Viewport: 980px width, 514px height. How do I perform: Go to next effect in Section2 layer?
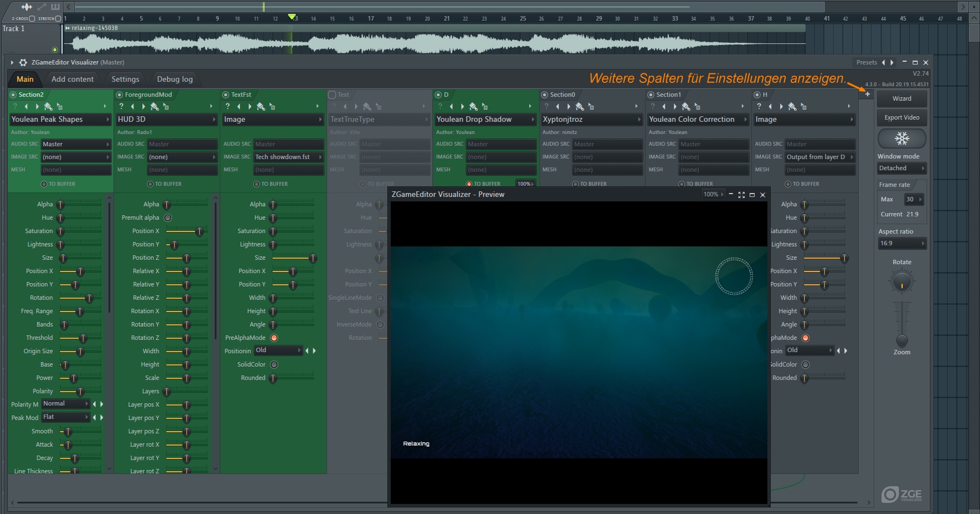[37, 106]
